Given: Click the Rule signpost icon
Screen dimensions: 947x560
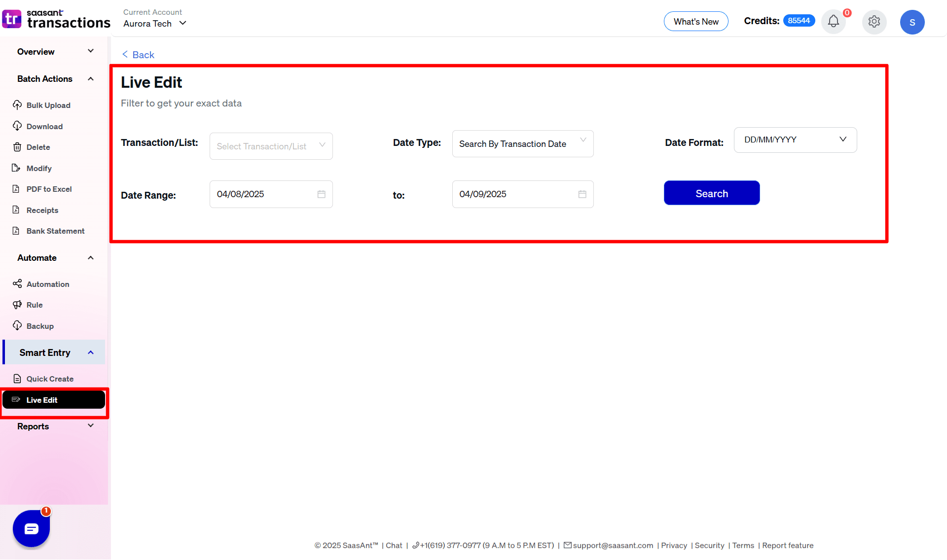Looking at the screenshot, I should [x=17, y=305].
